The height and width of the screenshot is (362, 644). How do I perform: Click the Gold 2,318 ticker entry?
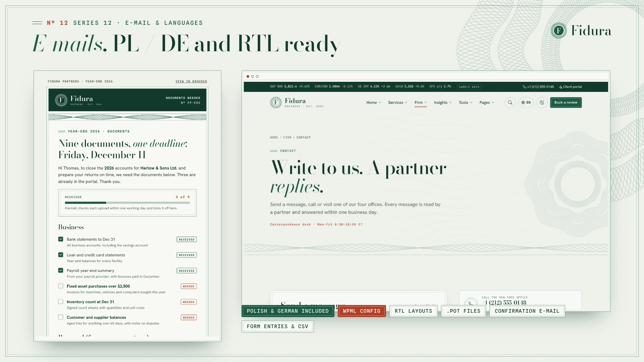coord(410,86)
